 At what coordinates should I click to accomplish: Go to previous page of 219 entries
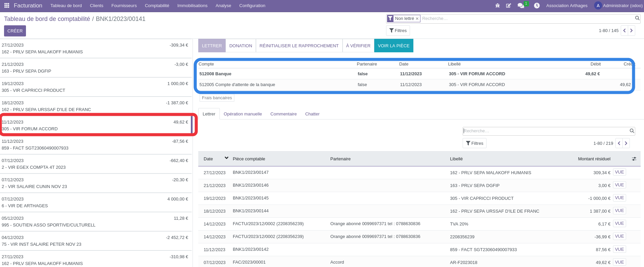click(x=619, y=143)
